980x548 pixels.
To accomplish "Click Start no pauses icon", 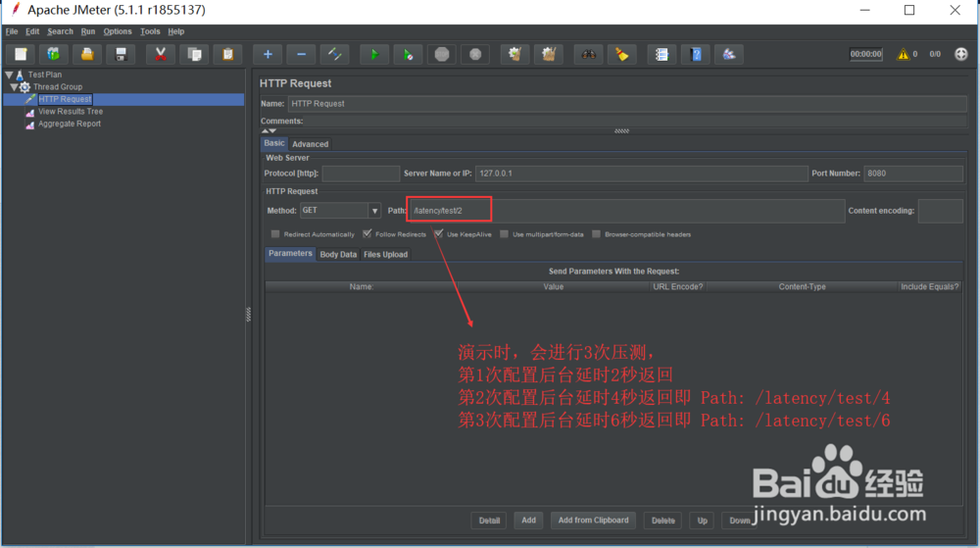I will (x=408, y=54).
